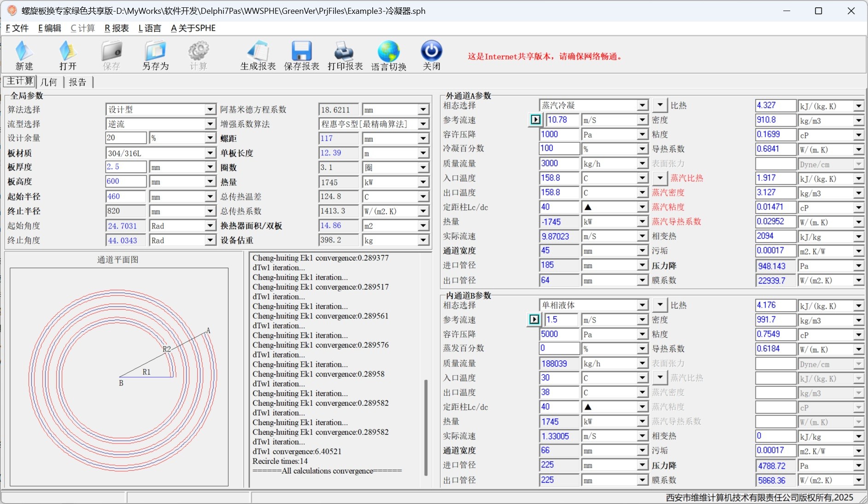Select the 主计算 tab
The height and width of the screenshot is (504, 868).
(20, 81)
